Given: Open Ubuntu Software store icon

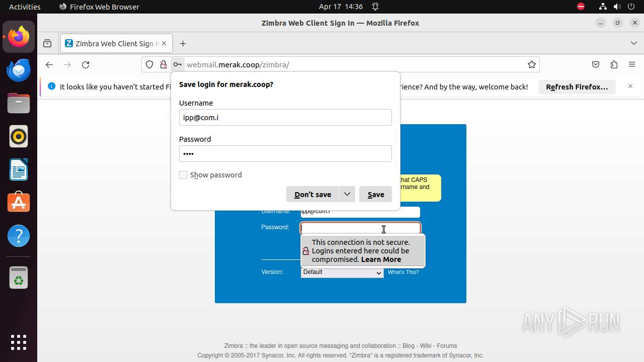Looking at the screenshot, I should pos(19,203).
